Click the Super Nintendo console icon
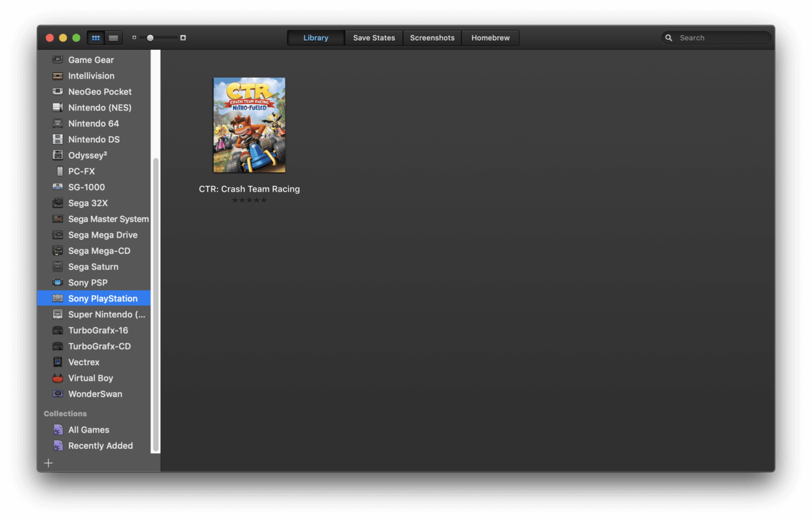 coord(58,315)
